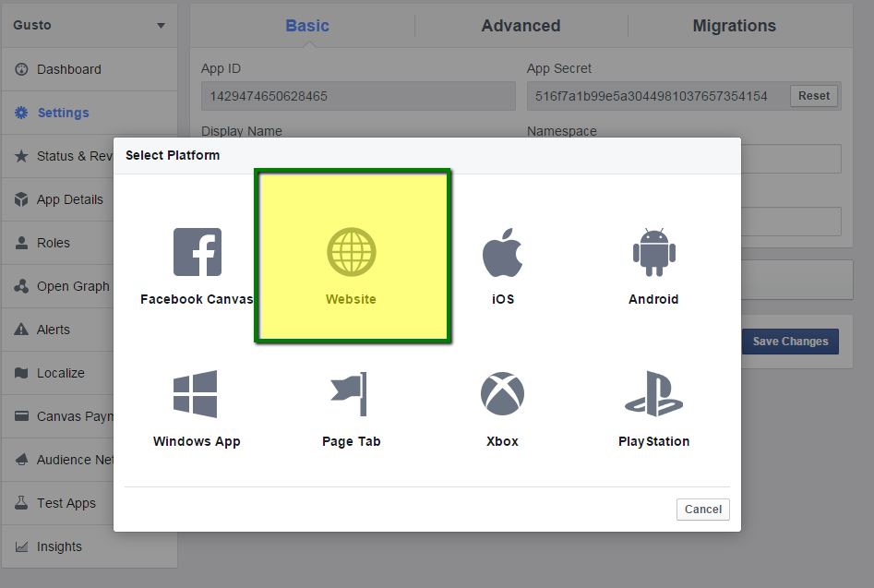
Task: Click the iOS platform label
Action: tap(503, 299)
